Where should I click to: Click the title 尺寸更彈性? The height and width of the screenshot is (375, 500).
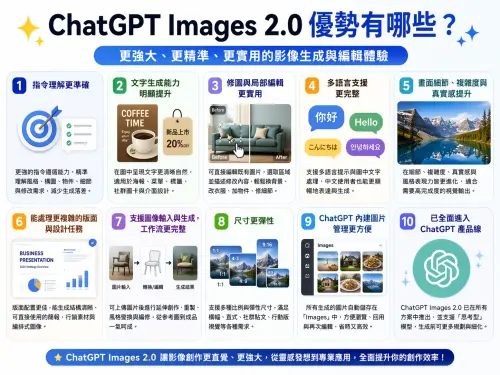tap(254, 221)
